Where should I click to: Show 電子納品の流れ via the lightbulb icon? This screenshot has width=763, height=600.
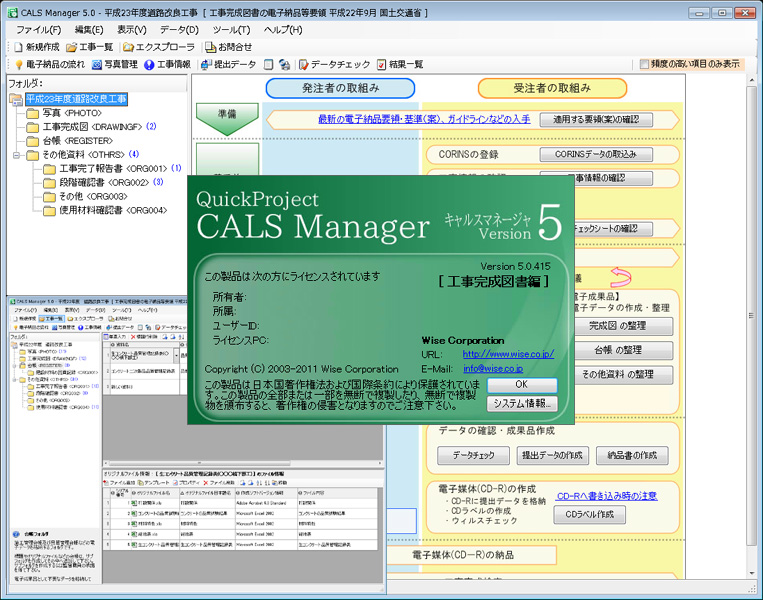19,64
